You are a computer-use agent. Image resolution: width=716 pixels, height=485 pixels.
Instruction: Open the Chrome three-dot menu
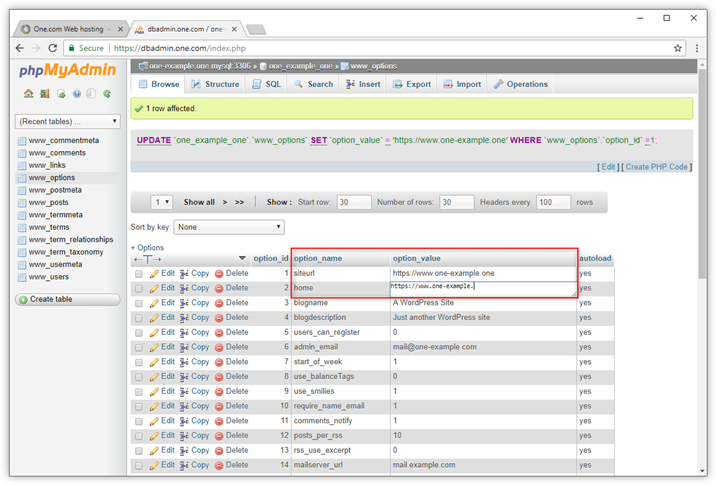point(697,48)
